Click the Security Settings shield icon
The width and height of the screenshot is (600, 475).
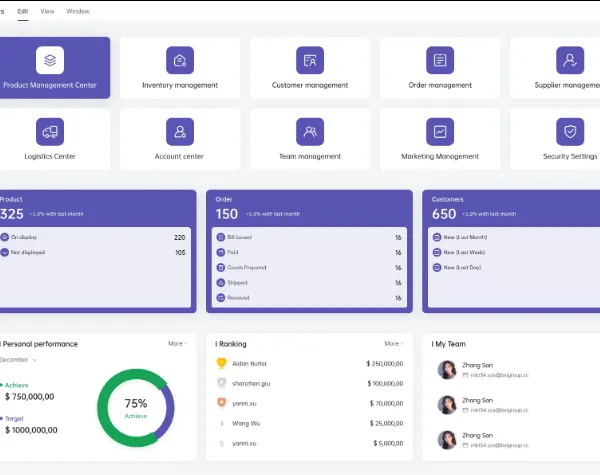pos(570,132)
